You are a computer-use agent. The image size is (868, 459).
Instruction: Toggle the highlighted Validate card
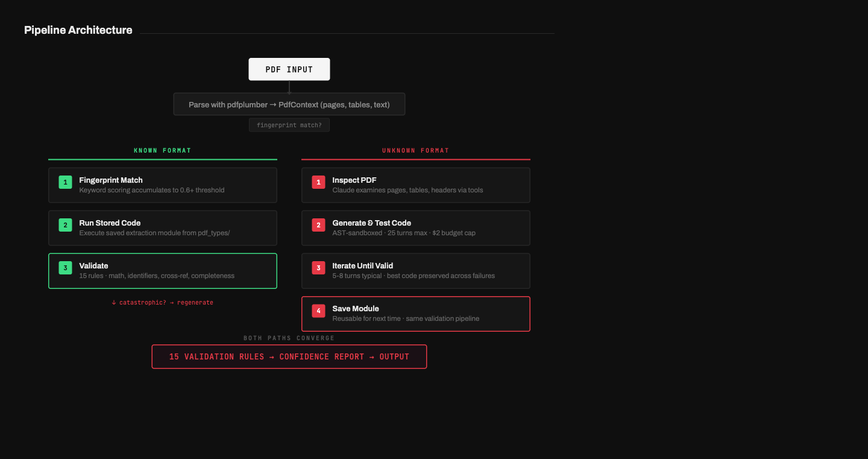coord(162,271)
